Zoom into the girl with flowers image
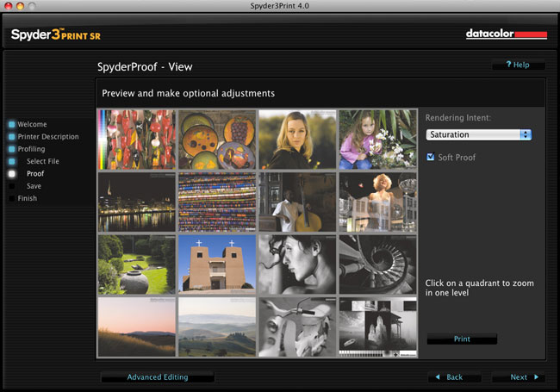 [x=378, y=140]
